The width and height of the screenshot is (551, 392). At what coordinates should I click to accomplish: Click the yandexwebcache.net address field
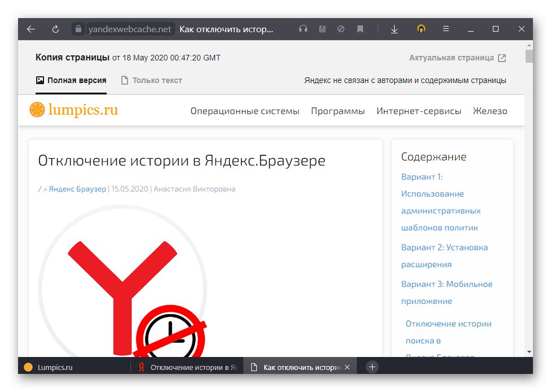[130, 29]
